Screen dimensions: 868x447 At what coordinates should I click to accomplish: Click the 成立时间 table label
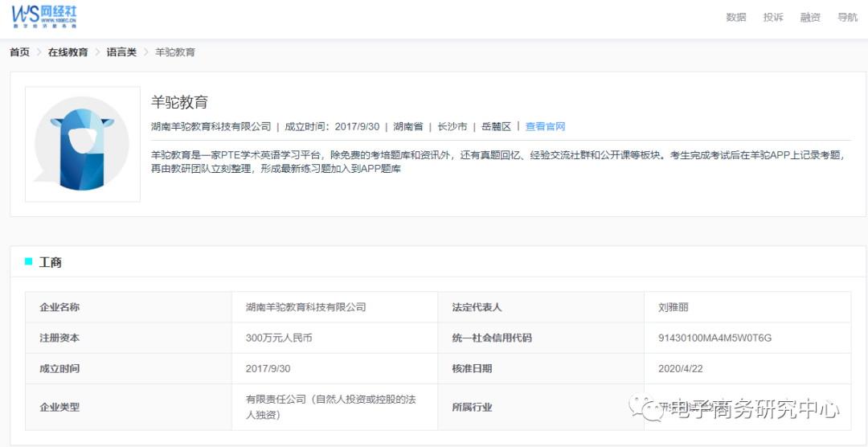click(x=59, y=368)
